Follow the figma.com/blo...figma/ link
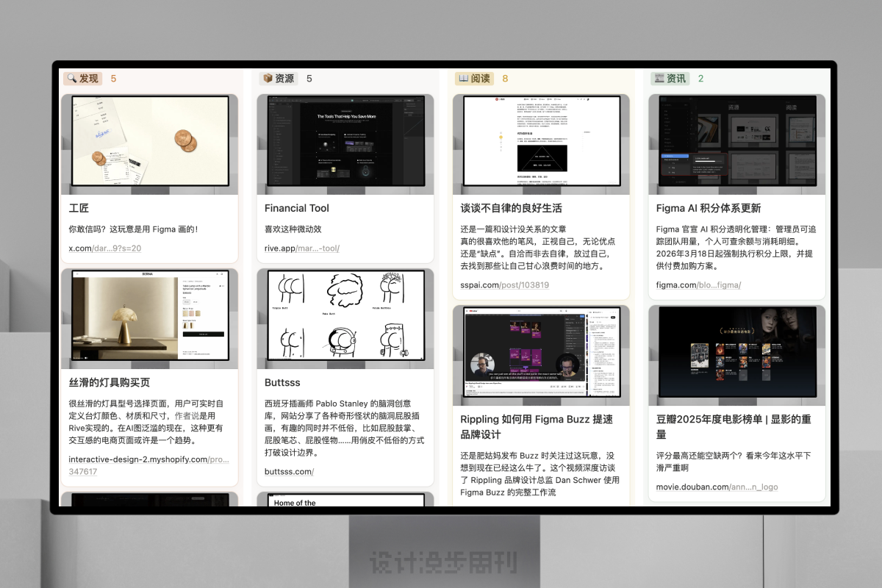882x588 pixels. (x=698, y=285)
